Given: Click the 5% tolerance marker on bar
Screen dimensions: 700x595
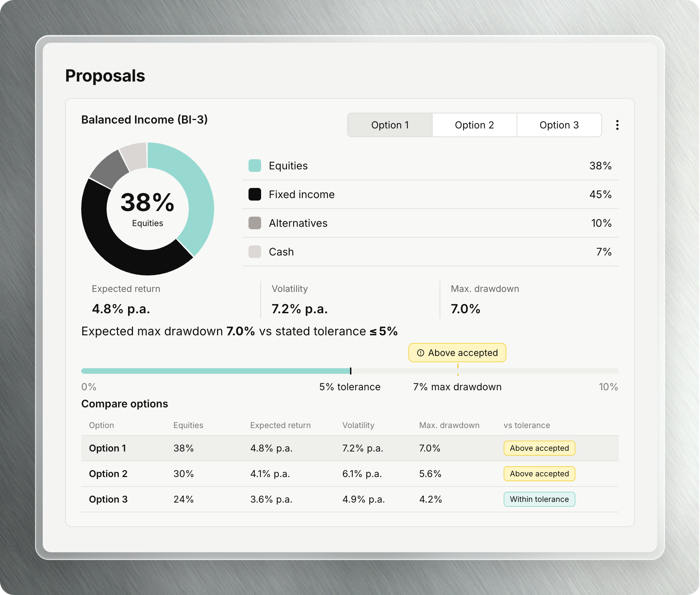Looking at the screenshot, I should pos(350,371).
